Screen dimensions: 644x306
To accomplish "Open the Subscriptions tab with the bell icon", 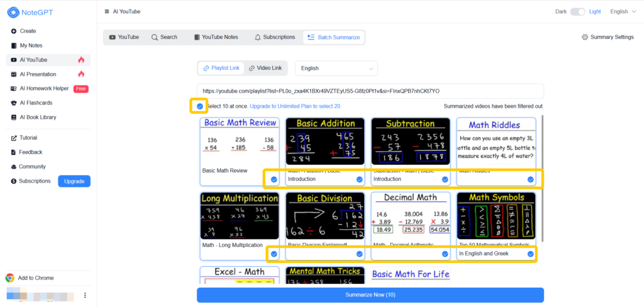I will click(274, 37).
